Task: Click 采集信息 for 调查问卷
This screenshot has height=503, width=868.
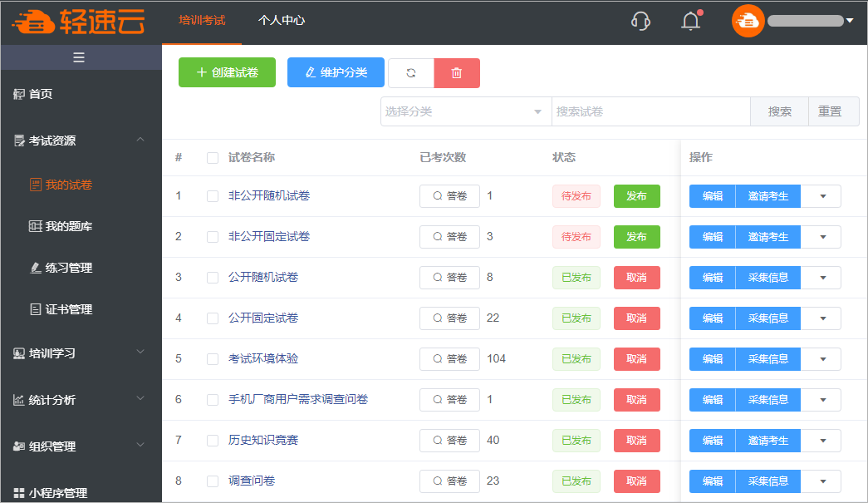Action: click(x=767, y=481)
